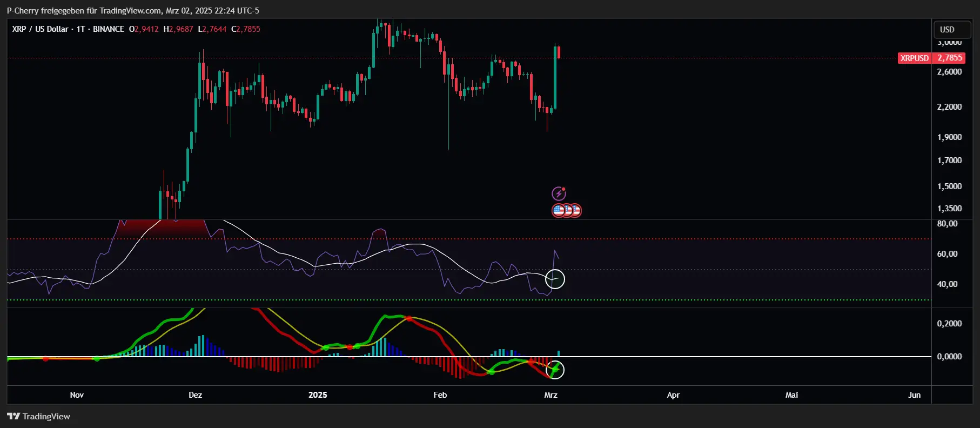Viewport: 980px width, 428px height.
Task: Click the 0,0000 MACD axis label
Action: 949,357
